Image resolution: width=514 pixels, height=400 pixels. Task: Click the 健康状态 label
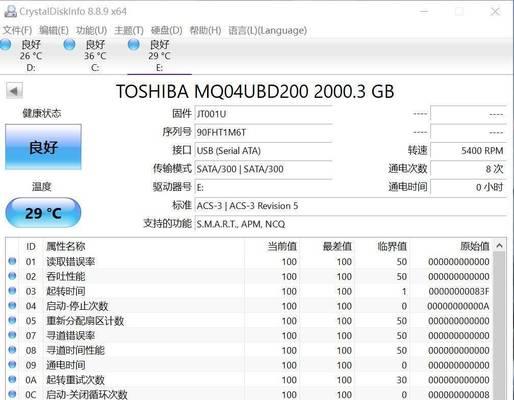point(42,113)
